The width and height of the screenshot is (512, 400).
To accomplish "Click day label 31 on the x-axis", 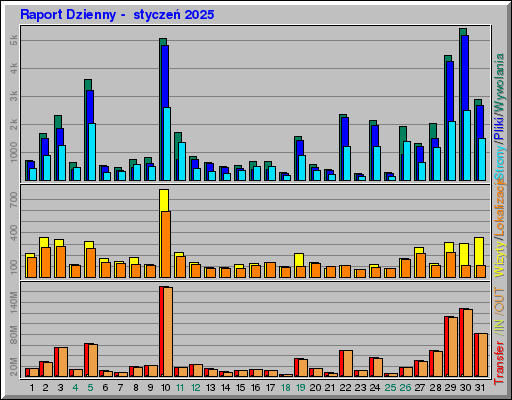I will pos(480,388).
